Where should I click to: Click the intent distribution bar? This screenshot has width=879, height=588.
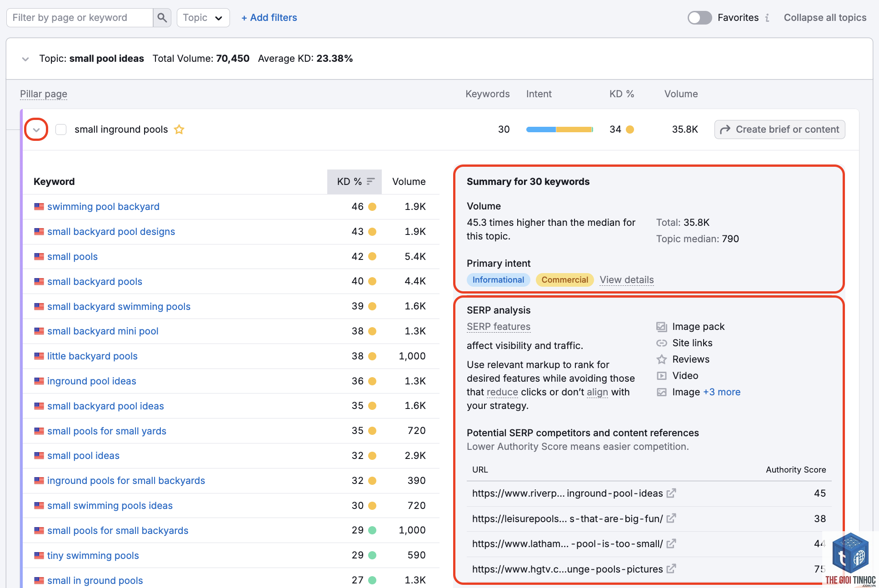(x=559, y=130)
